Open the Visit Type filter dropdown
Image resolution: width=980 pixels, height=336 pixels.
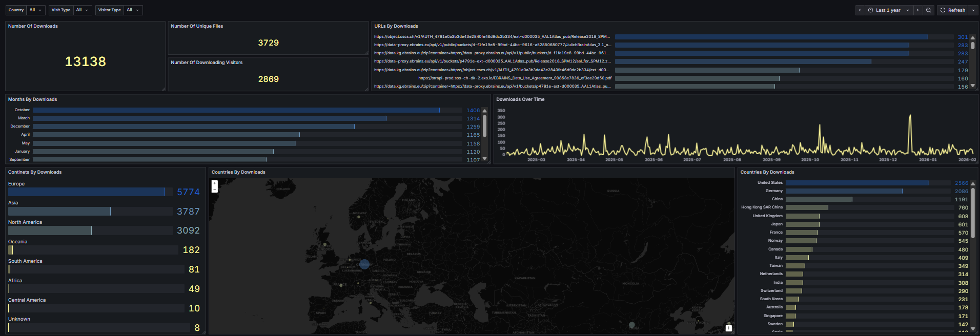(x=83, y=10)
